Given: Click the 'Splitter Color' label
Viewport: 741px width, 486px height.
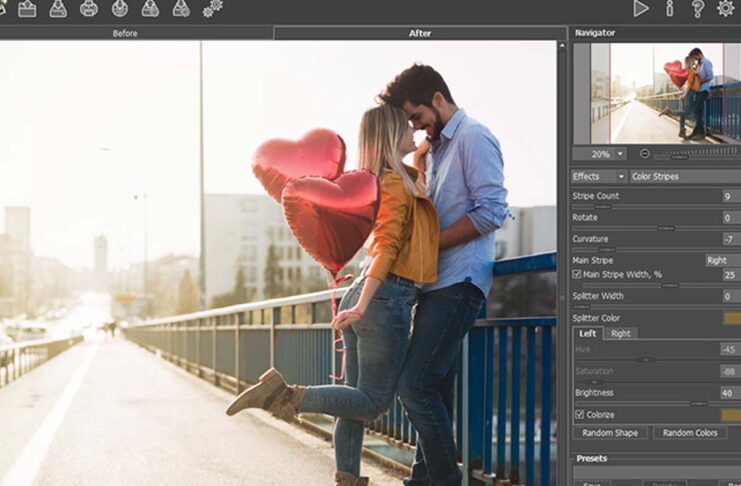Looking at the screenshot, I should point(596,318).
